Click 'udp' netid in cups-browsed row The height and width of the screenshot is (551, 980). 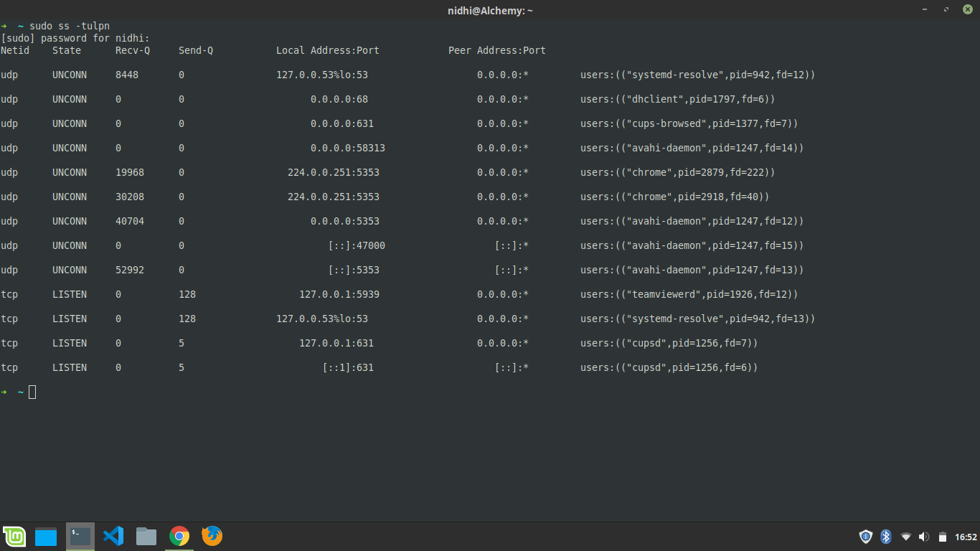pos(9,123)
